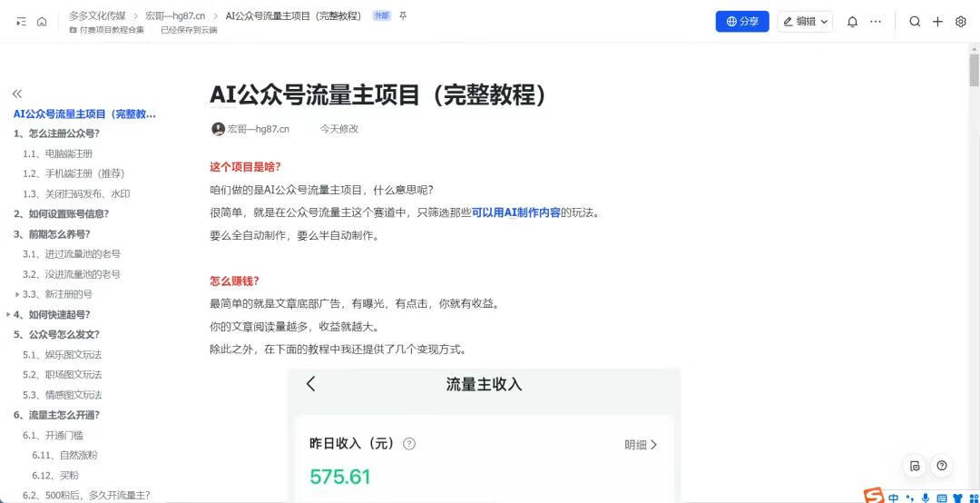Jump to 3.1、进过流量池的老号 in outline
The width and height of the screenshot is (980, 503).
72,254
